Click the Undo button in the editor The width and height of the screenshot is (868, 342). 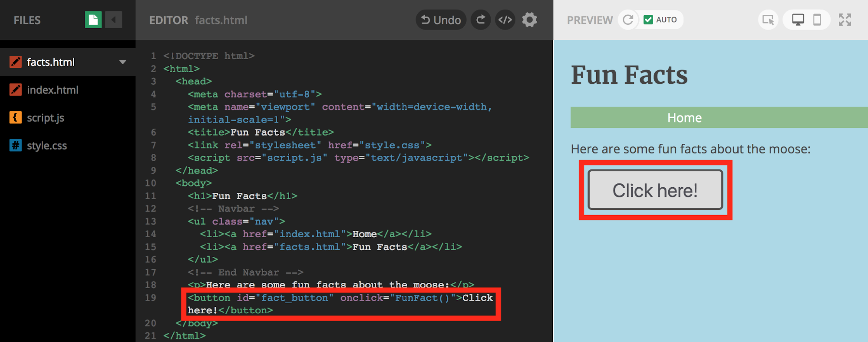pos(441,20)
